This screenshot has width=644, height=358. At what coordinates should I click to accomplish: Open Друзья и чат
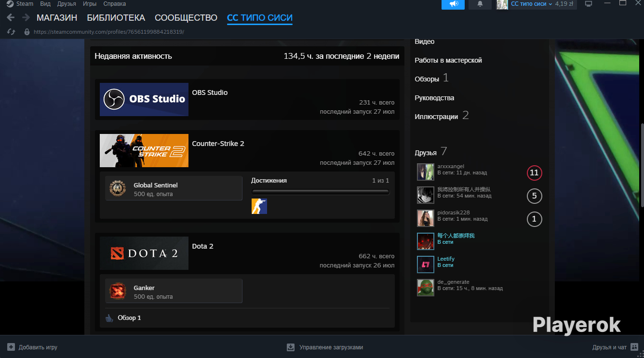[x=616, y=347]
